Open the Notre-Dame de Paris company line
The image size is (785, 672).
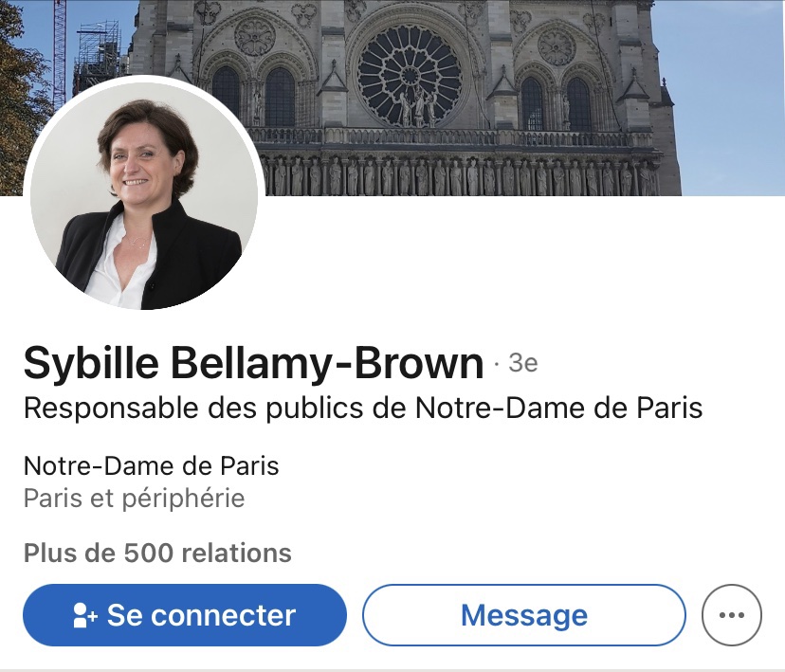(152, 466)
